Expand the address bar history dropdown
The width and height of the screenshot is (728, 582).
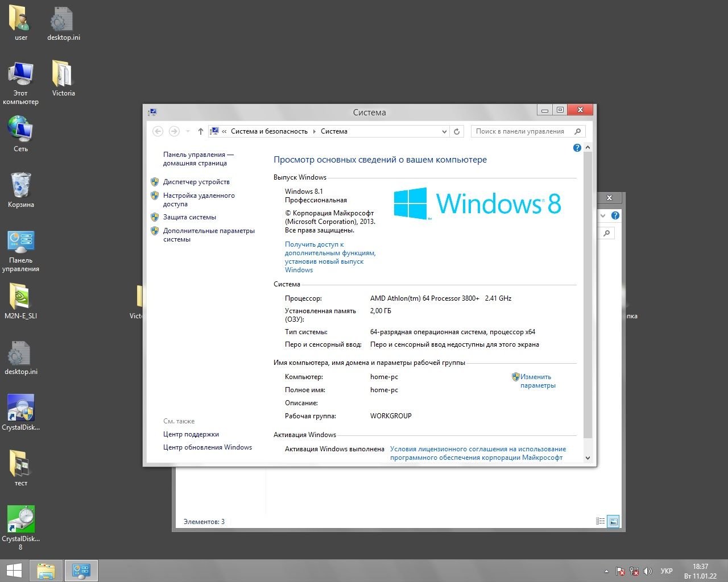[444, 131]
